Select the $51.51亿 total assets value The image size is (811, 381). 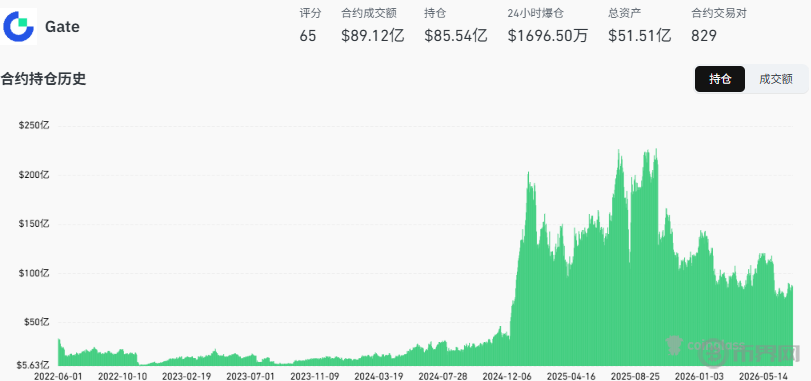tap(640, 36)
